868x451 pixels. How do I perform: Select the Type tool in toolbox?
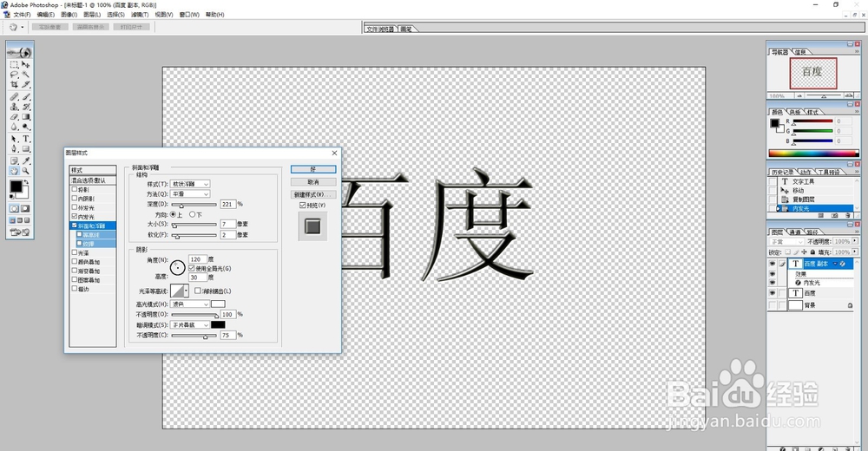(25, 139)
